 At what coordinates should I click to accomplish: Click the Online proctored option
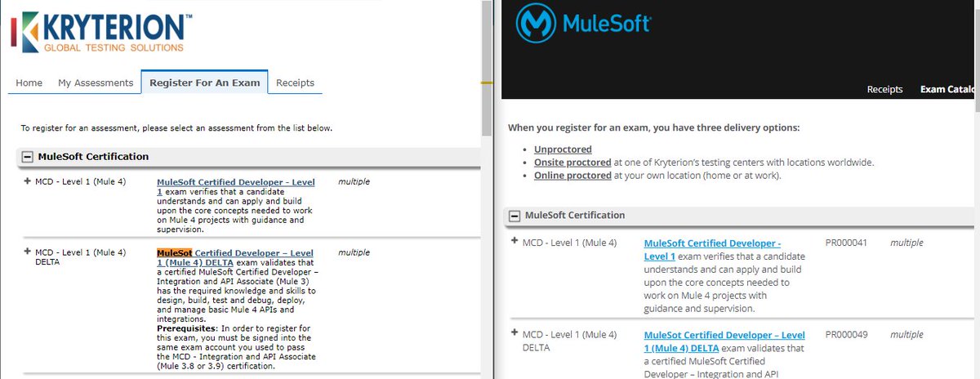coord(572,176)
